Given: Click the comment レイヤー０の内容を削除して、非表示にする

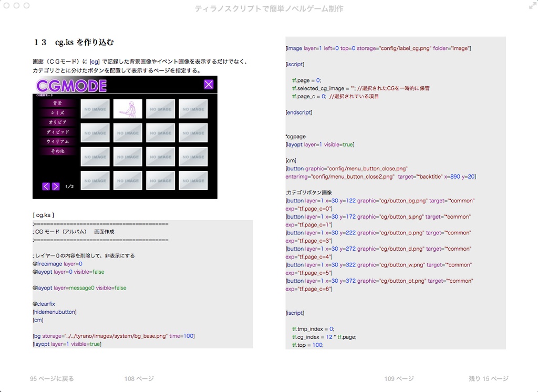Looking at the screenshot, I should tap(84, 256).
